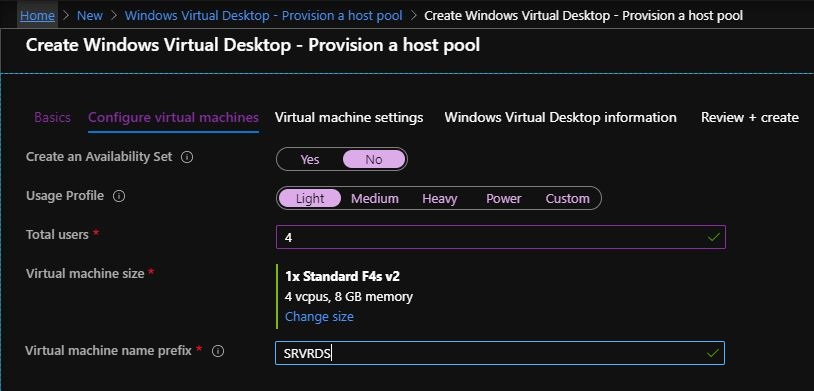Click the name prefix validation checkmark
Image resolution: width=814 pixels, height=391 pixels.
click(x=713, y=353)
